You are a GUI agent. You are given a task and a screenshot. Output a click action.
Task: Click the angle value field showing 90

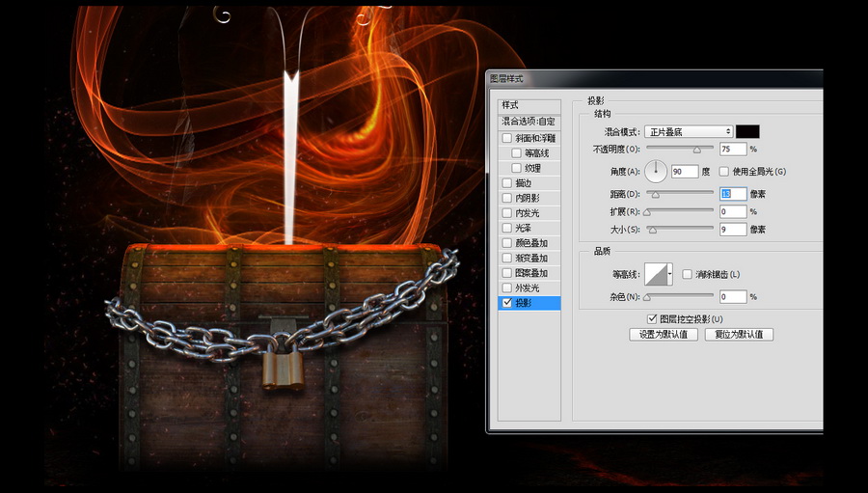684,172
